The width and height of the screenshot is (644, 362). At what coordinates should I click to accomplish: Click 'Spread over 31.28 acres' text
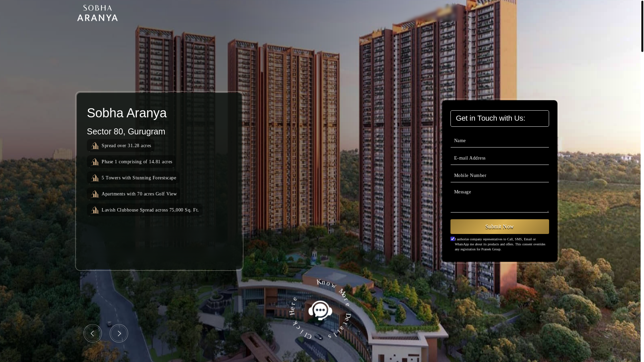[x=126, y=146]
